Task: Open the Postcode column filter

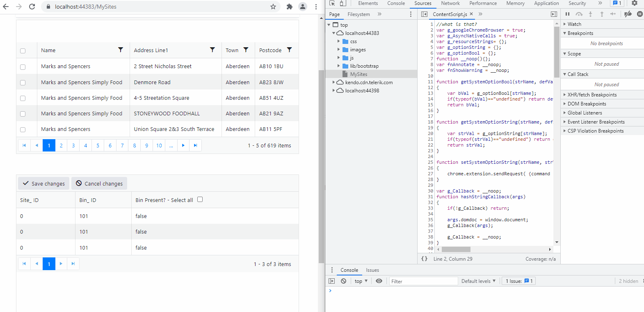Action: pyautogui.click(x=289, y=50)
